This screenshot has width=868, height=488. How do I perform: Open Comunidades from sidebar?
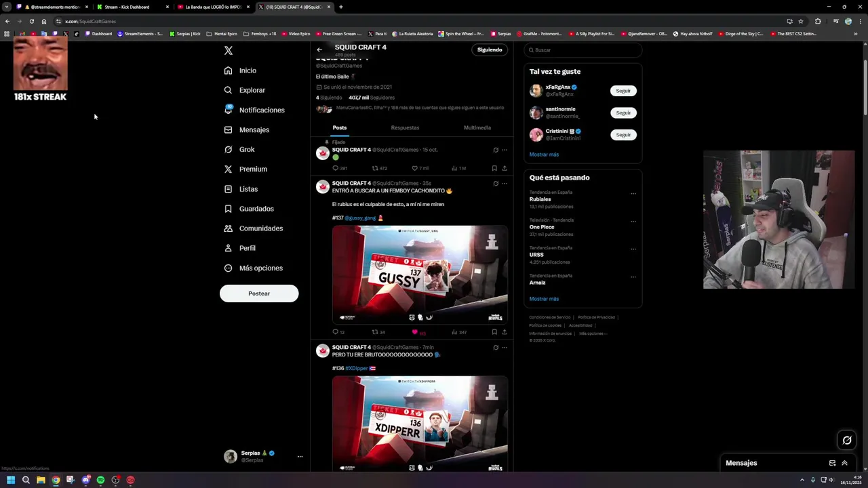point(254,228)
